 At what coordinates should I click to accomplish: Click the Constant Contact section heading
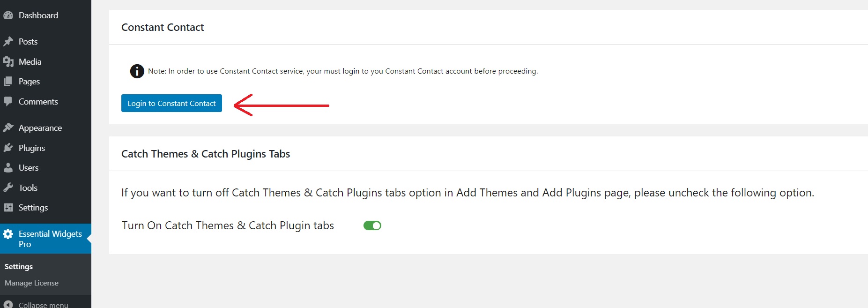point(163,27)
